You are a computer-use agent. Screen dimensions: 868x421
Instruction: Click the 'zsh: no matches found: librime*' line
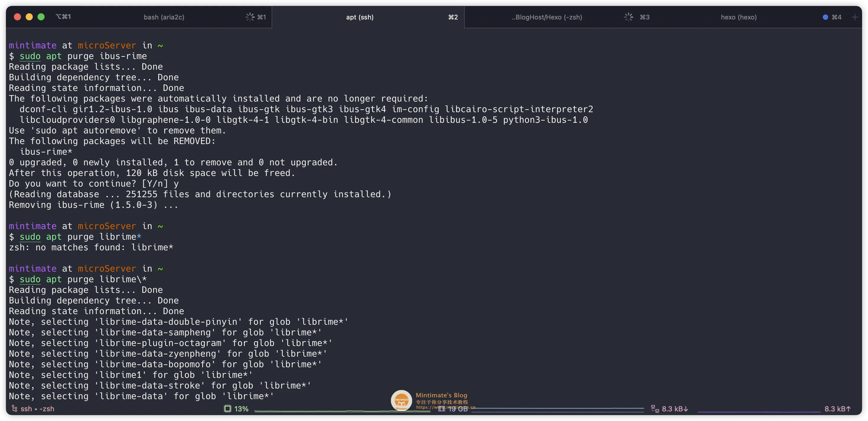91,247
